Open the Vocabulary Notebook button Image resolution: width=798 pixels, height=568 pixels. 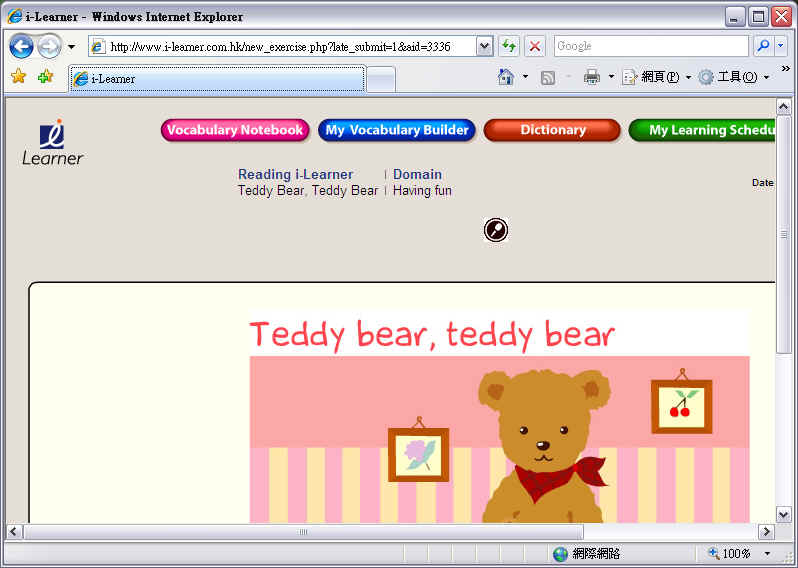coord(235,130)
